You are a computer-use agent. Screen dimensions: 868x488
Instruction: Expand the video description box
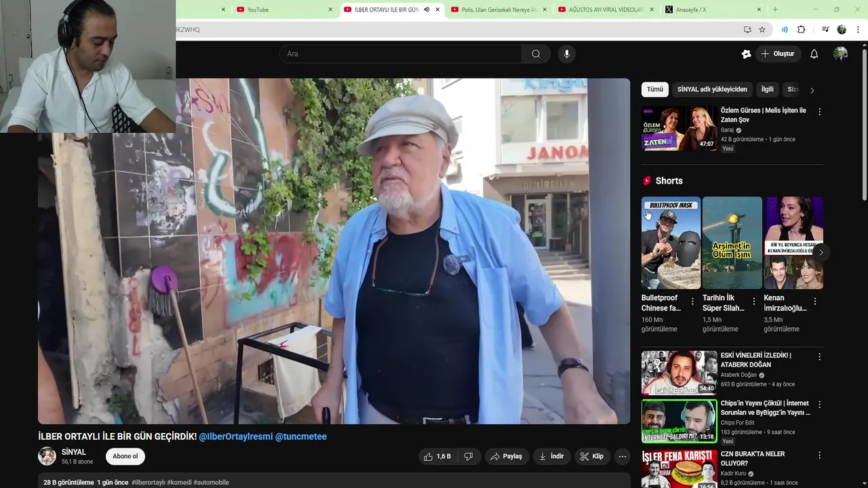[334, 481]
